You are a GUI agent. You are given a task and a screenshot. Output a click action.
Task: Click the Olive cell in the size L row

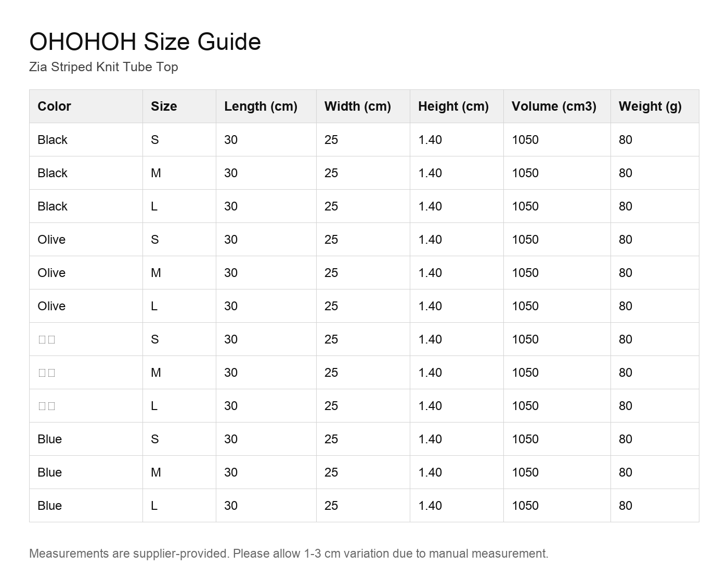coord(86,306)
